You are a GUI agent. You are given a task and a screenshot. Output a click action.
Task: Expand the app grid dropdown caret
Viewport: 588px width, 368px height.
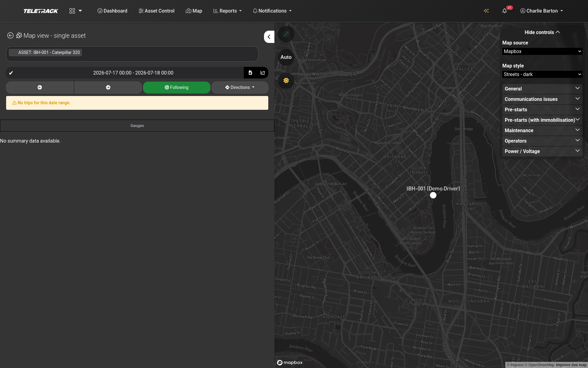click(80, 11)
